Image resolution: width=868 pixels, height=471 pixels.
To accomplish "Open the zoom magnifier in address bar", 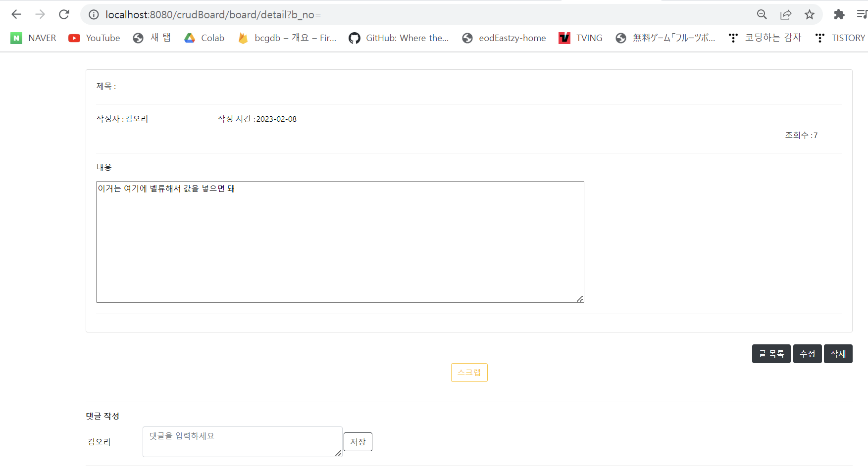I will pyautogui.click(x=762, y=14).
